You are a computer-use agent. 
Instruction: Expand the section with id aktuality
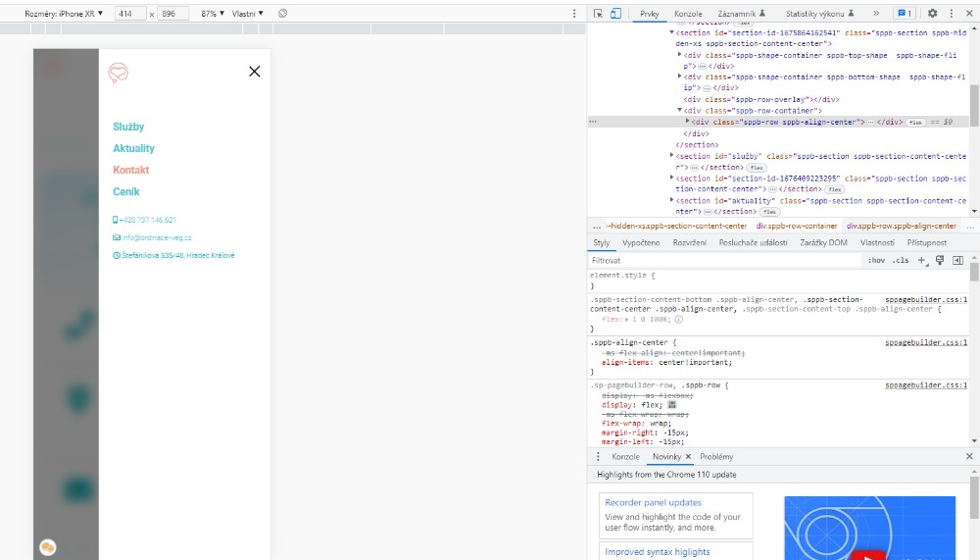[672, 200]
